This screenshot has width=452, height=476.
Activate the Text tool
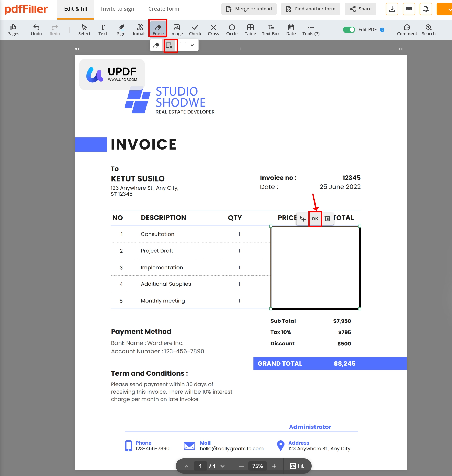pos(103,30)
